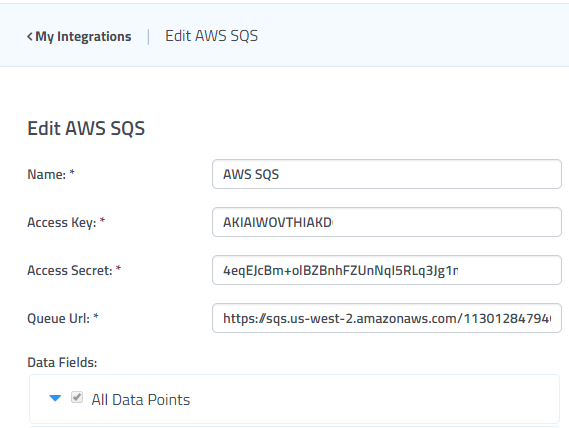Click the Edit AWS SQS breadcrumb title

(212, 36)
